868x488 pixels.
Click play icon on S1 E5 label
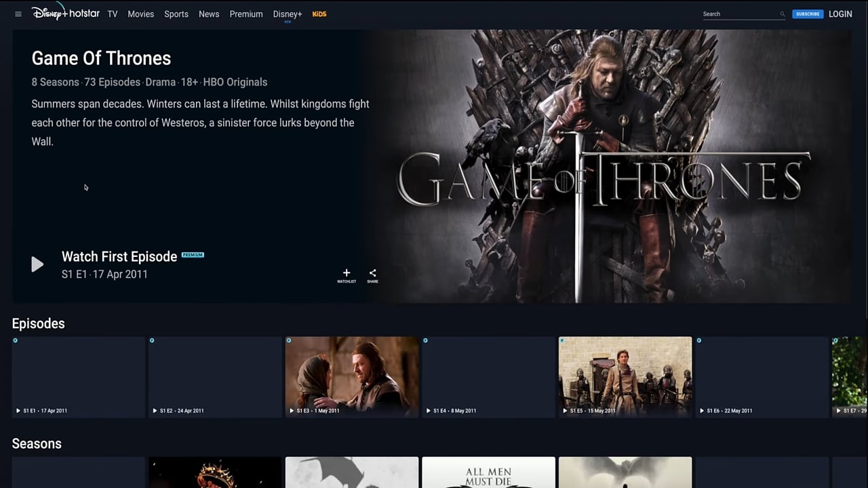point(565,411)
